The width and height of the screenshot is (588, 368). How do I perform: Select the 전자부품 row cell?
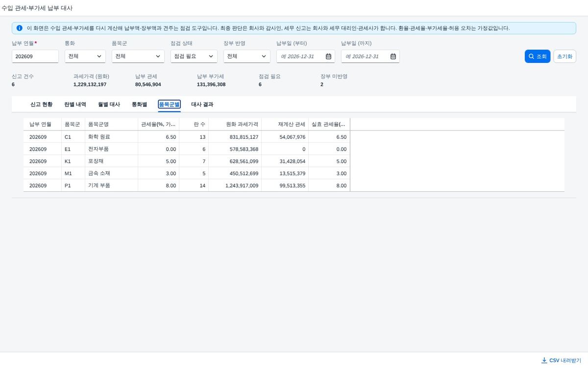pos(111,149)
